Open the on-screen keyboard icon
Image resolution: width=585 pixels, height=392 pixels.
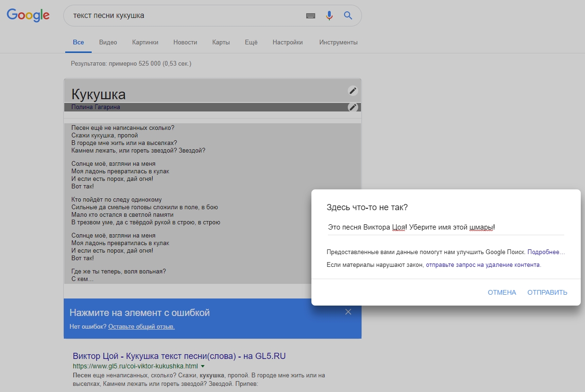point(310,16)
